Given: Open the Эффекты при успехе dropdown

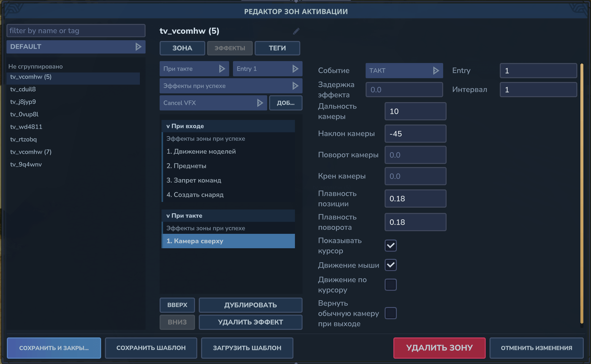Looking at the screenshot, I should [x=231, y=86].
